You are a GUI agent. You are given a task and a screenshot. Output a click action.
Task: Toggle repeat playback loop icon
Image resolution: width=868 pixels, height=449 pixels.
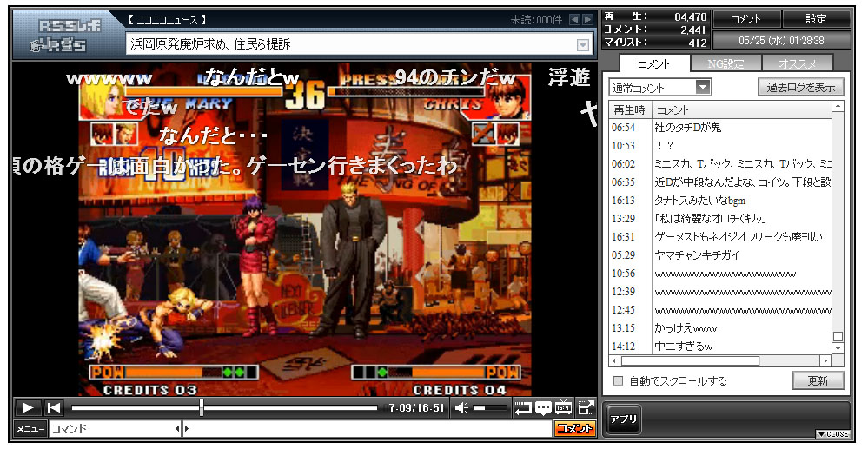click(522, 408)
